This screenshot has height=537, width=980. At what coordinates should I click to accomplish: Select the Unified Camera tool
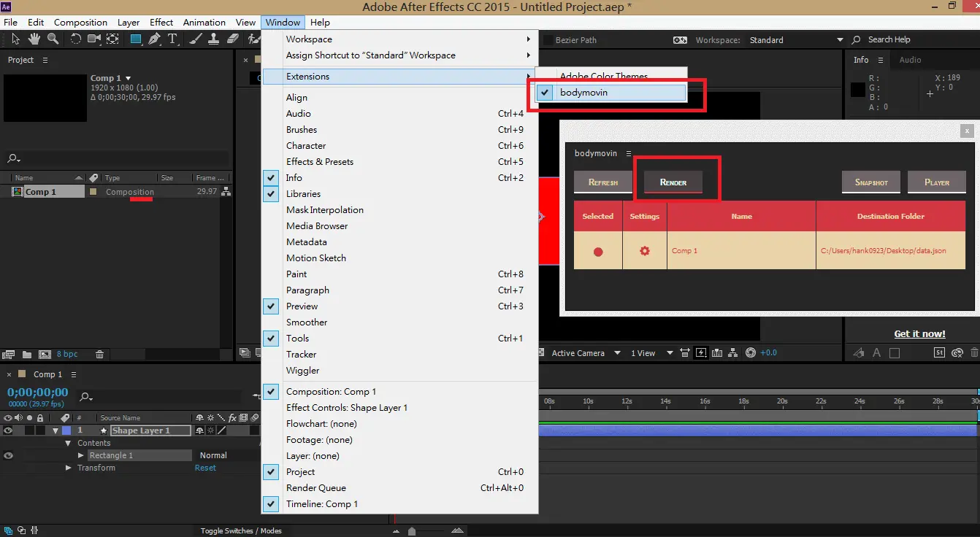point(94,39)
